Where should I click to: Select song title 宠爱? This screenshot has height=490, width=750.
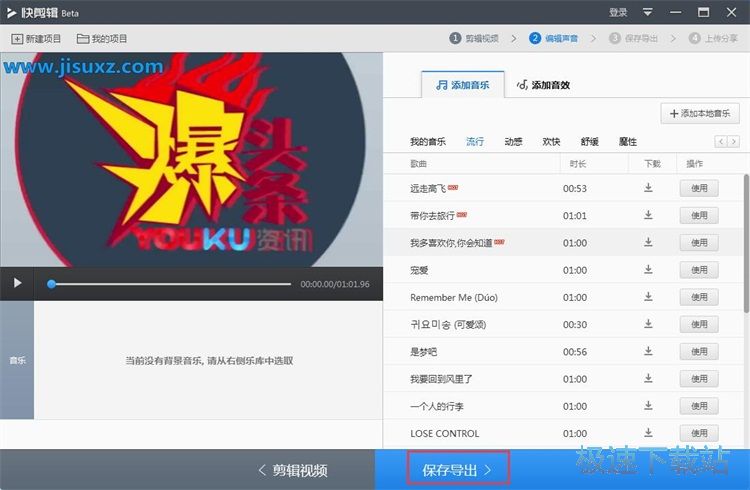pos(419,270)
